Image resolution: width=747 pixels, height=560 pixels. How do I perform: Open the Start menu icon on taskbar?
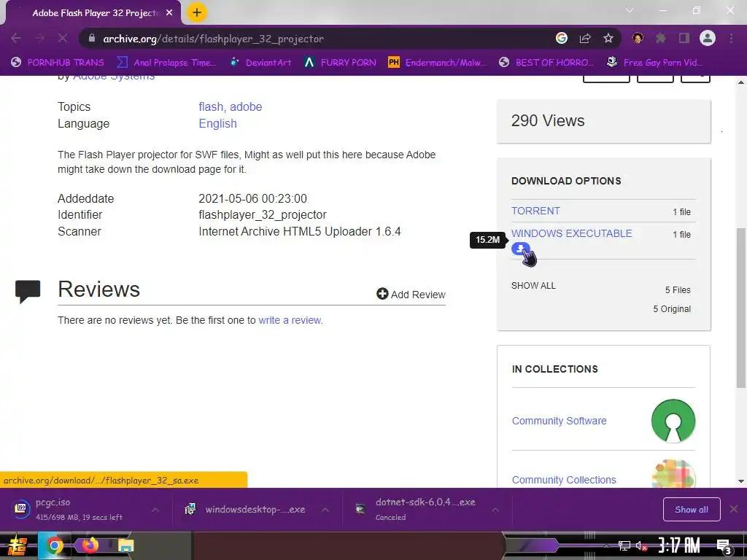tap(18, 545)
